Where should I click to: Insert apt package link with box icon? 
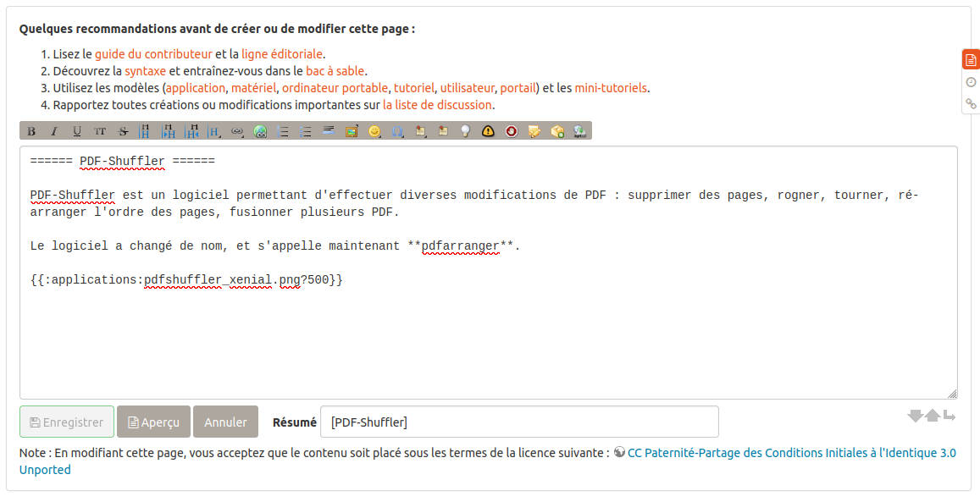pyautogui.click(x=557, y=131)
